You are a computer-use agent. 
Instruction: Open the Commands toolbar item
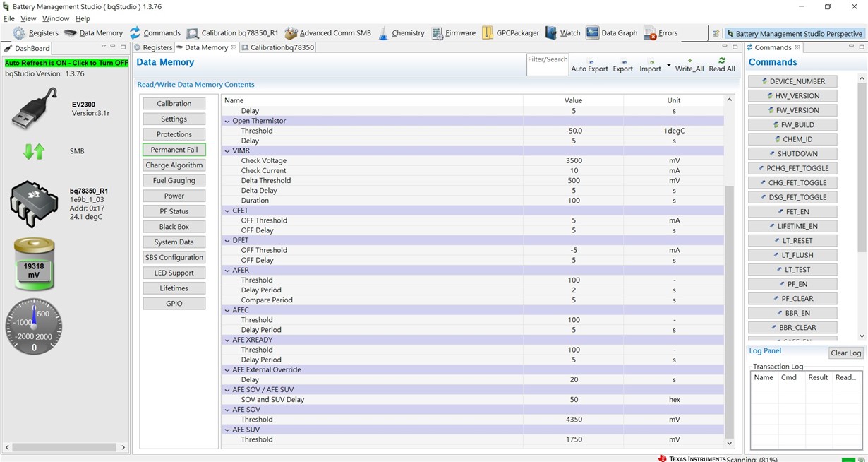pyautogui.click(x=155, y=33)
